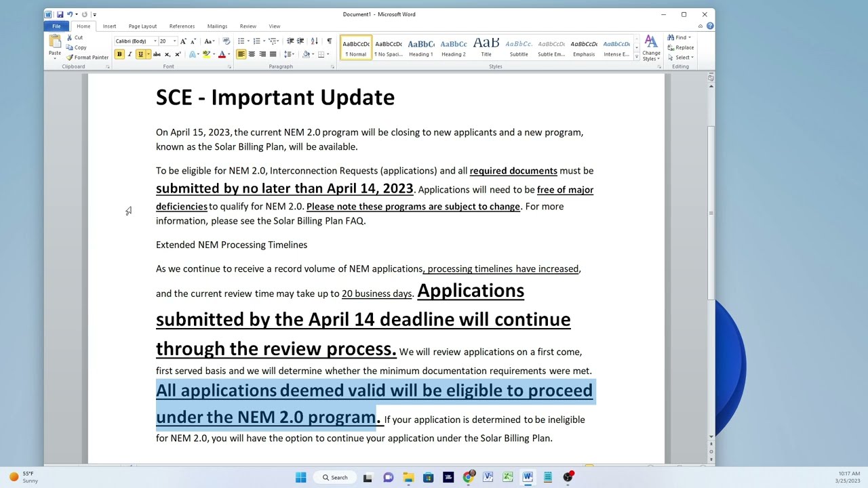Open the Change Case dropdown
Viewport: 868px width, 488px height.
[209, 41]
